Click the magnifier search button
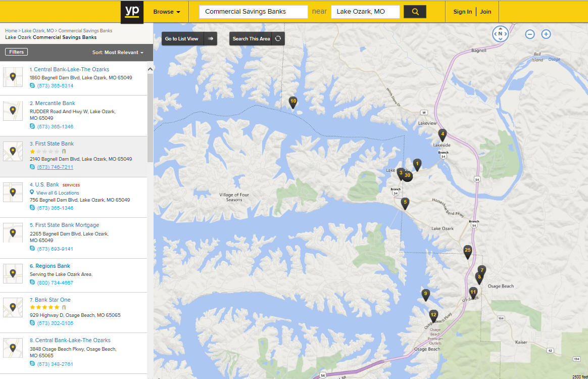Image resolution: width=588 pixels, height=379 pixels. tap(415, 12)
